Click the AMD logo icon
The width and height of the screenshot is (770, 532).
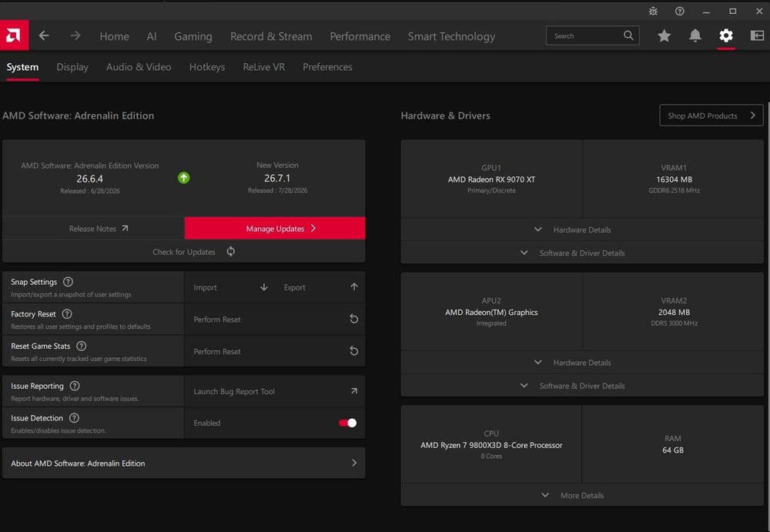click(x=14, y=35)
